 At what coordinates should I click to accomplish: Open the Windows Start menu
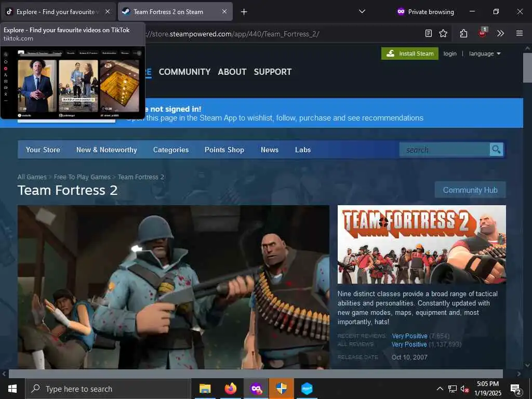(x=12, y=389)
